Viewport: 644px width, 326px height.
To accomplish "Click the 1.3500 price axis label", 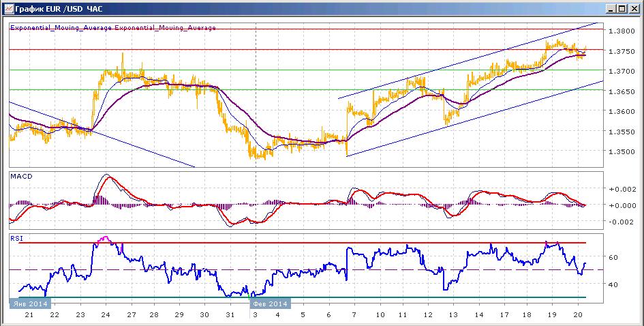I will [621, 151].
